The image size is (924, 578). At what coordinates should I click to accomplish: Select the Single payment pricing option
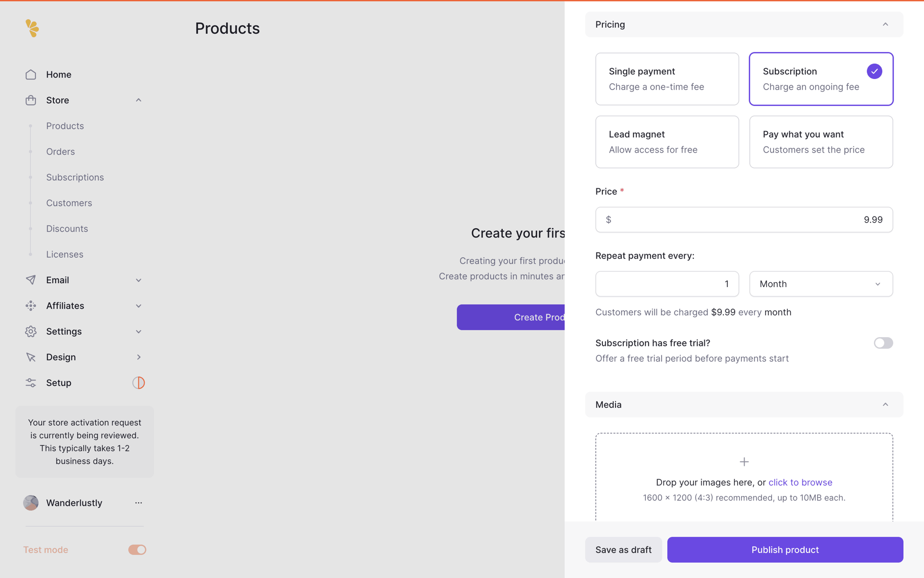coord(667,79)
